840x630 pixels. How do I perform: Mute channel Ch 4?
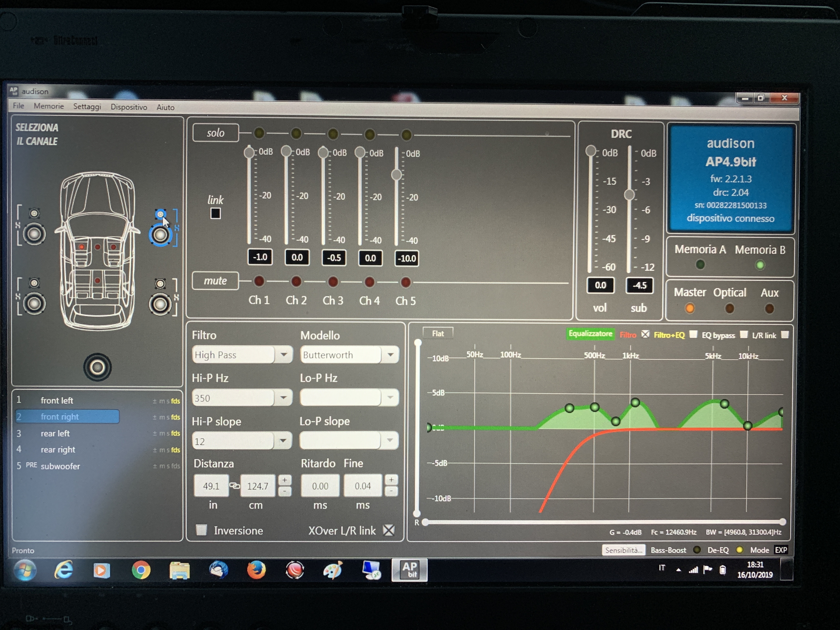[369, 282]
